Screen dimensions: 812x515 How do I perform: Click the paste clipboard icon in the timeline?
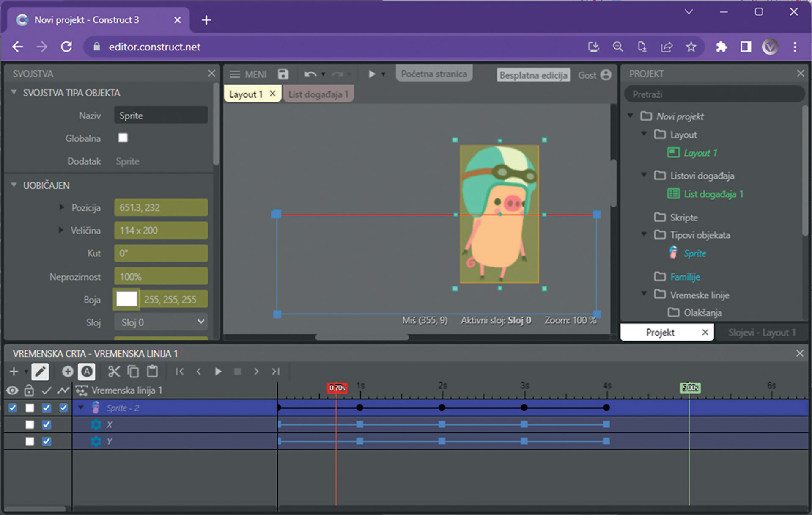(152, 372)
